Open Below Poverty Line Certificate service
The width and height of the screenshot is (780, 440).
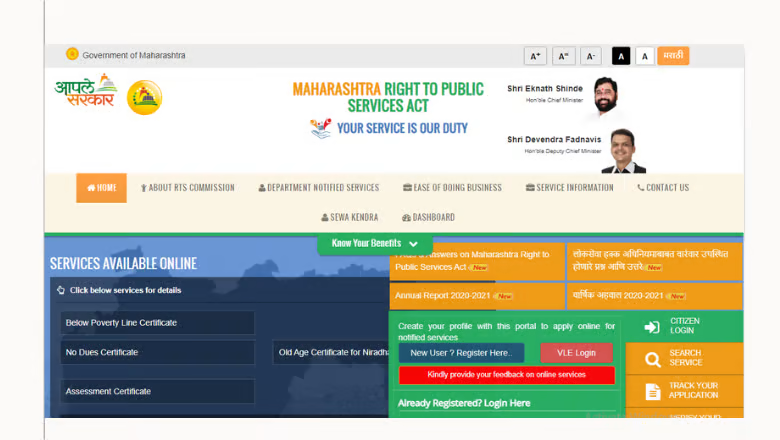click(x=157, y=323)
